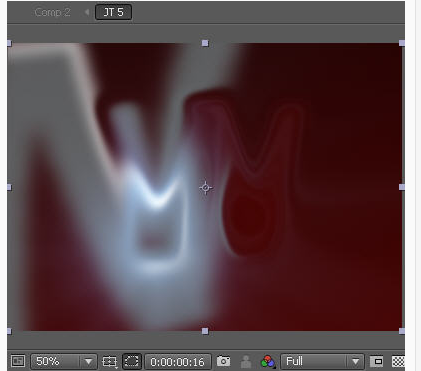Click the middle-right layer edge handle
This screenshot has height=371, width=421.
point(402,187)
